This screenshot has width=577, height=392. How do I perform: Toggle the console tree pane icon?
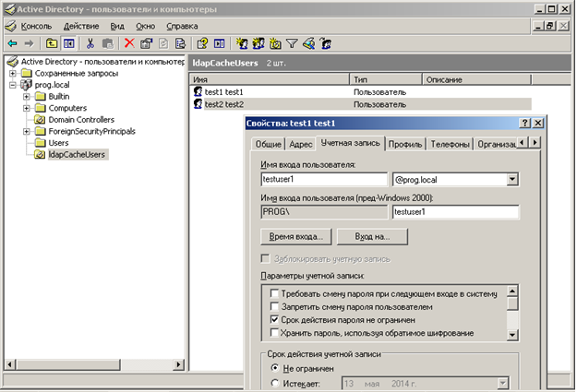69,43
